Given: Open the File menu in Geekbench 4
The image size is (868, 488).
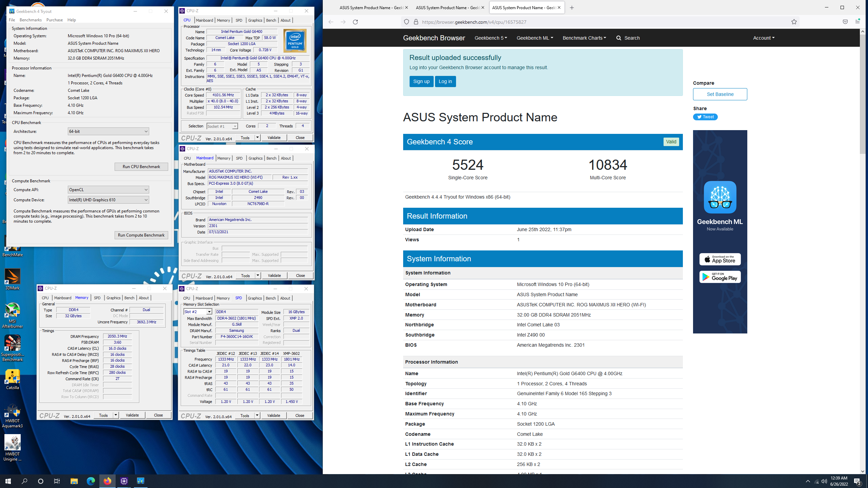Looking at the screenshot, I should [12, 20].
